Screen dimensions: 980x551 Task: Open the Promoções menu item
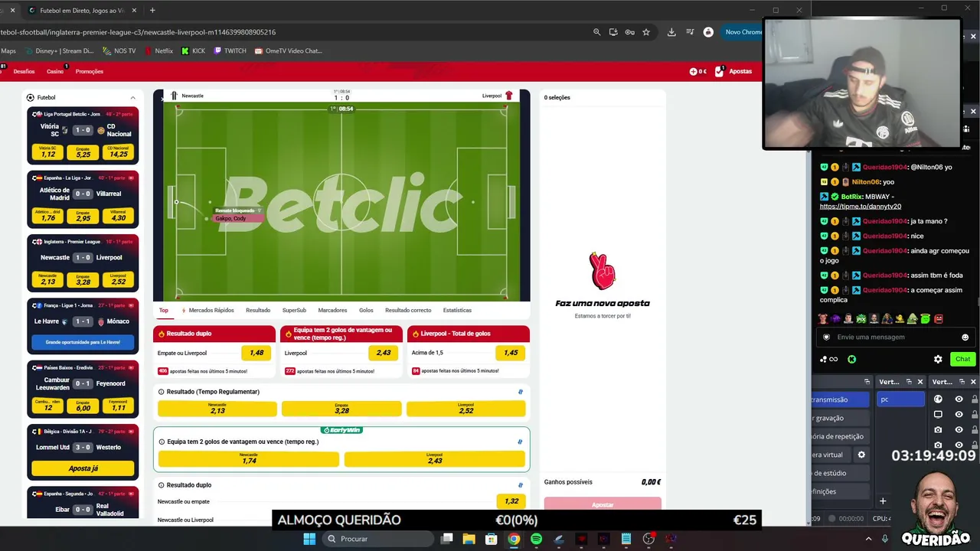tap(89, 71)
